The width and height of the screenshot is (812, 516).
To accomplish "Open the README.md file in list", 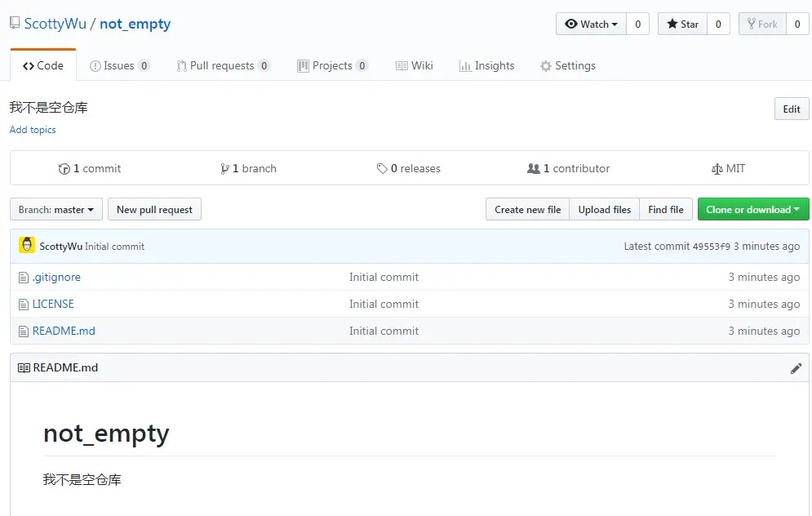I will [64, 331].
